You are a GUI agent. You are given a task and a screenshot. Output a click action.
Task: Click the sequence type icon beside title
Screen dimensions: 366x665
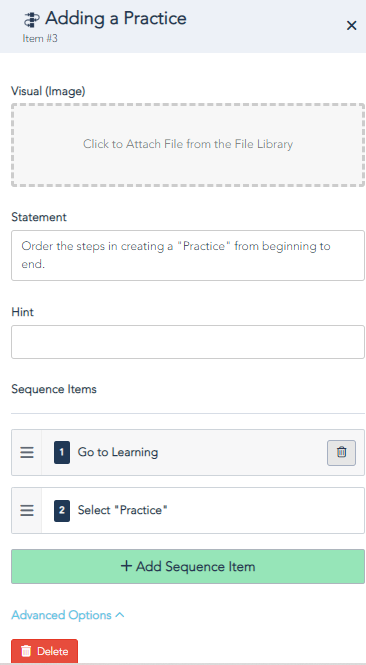pos(32,20)
